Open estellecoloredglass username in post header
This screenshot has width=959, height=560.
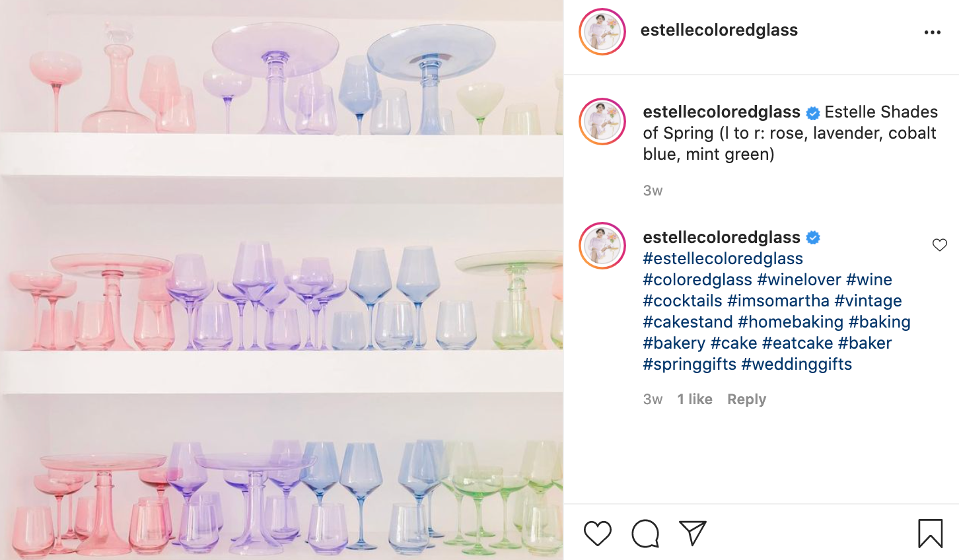click(719, 30)
